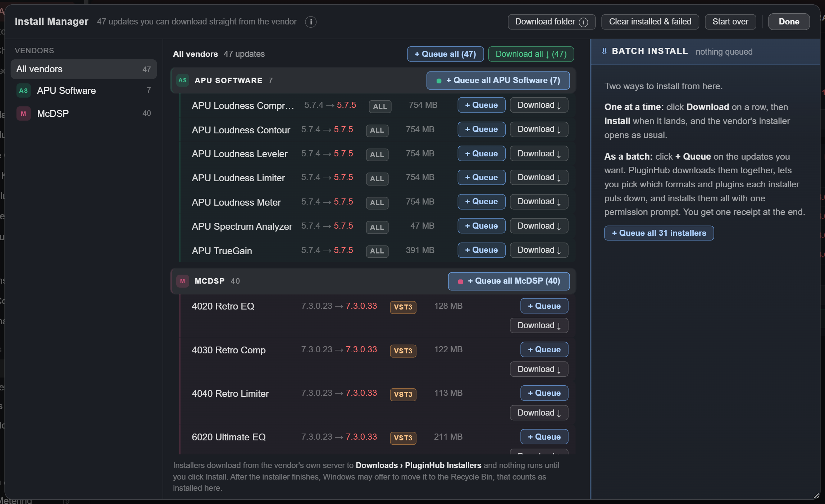Download APU Loudness Limiter update
This screenshot has height=504, width=825.
539,178
